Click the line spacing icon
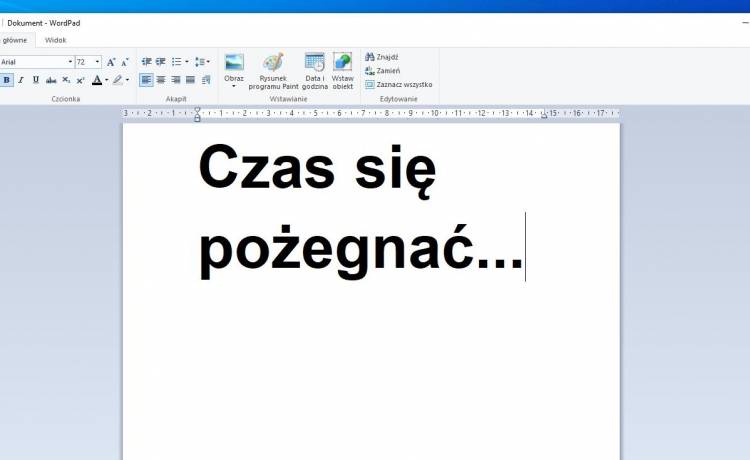 pos(200,62)
